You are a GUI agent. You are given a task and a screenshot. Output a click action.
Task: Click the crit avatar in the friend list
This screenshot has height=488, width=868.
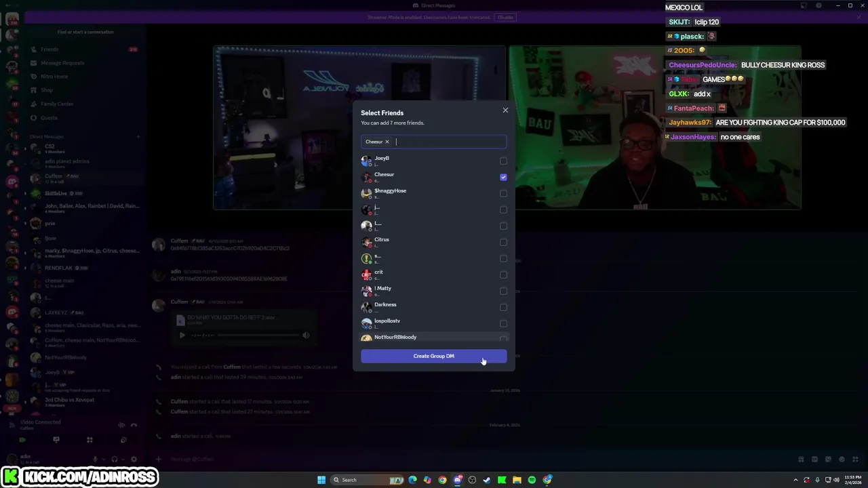coord(366,274)
